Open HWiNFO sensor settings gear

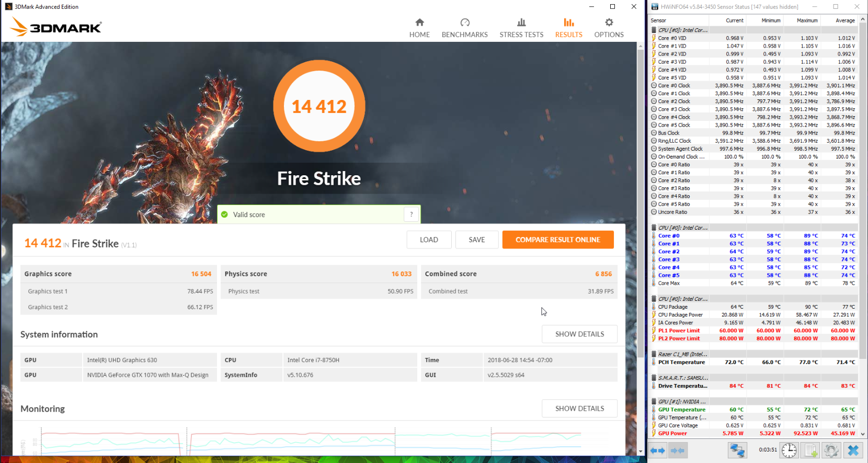coord(831,450)
